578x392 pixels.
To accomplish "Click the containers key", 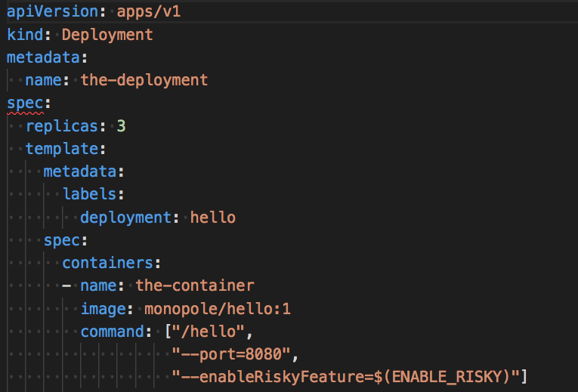I will coord(107,263).
